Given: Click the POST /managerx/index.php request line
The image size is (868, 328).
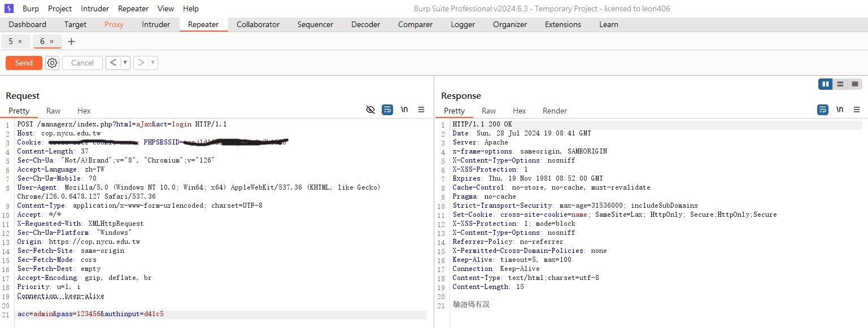Looking at the screenshot, I should pos(121,124).
